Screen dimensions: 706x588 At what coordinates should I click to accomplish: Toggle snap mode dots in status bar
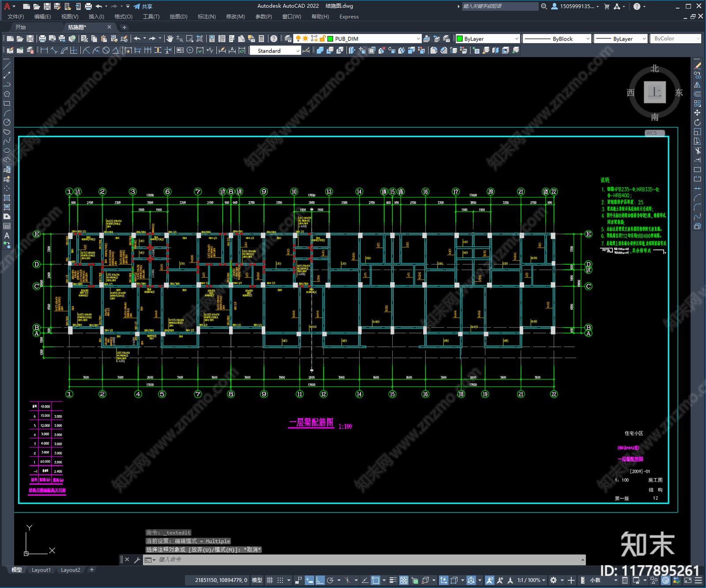click(x=280, y=580)
